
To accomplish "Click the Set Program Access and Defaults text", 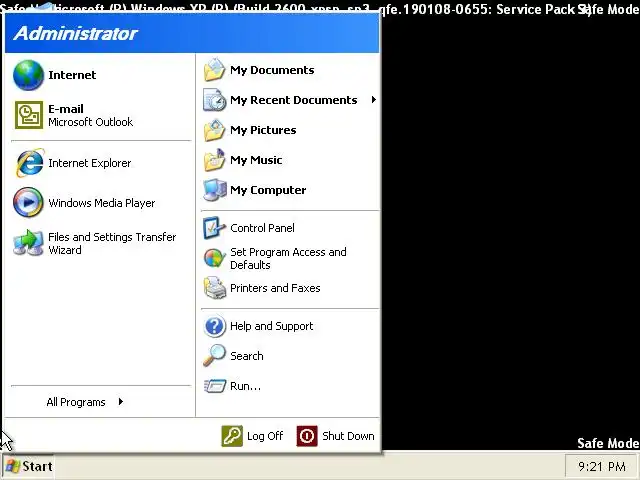I will pyautogui.click(x=288, y=258).
